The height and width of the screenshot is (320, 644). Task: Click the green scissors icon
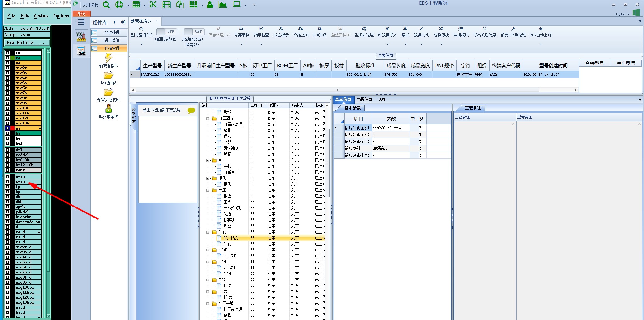[153, 4]
